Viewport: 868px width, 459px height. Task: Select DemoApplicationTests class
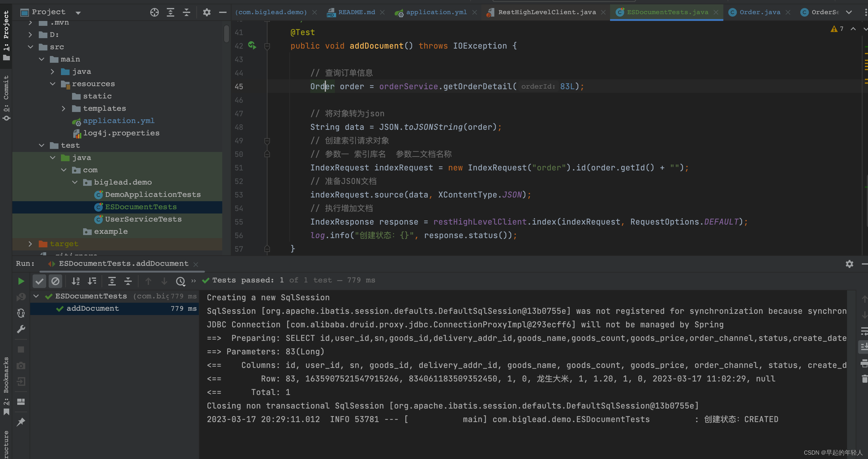(153, 195)
